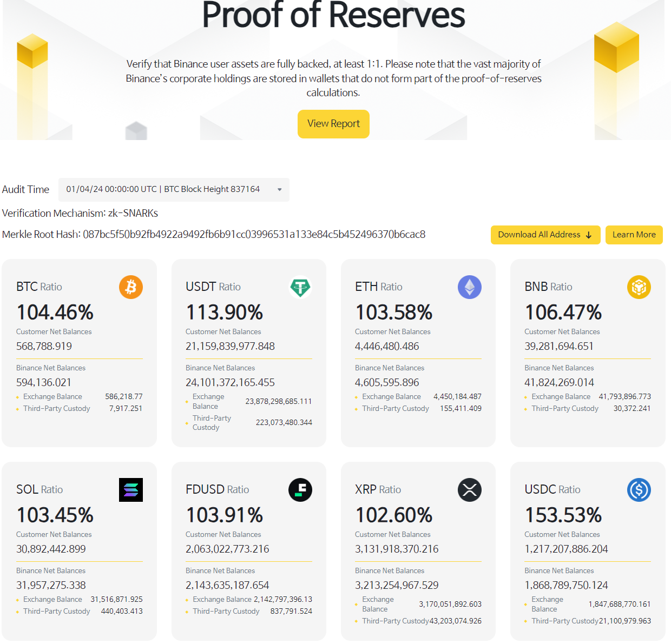This screenshot has height=644, width=671.
Task: Click the Bitcoin logo icon
Action: click(x=131, y=287)
